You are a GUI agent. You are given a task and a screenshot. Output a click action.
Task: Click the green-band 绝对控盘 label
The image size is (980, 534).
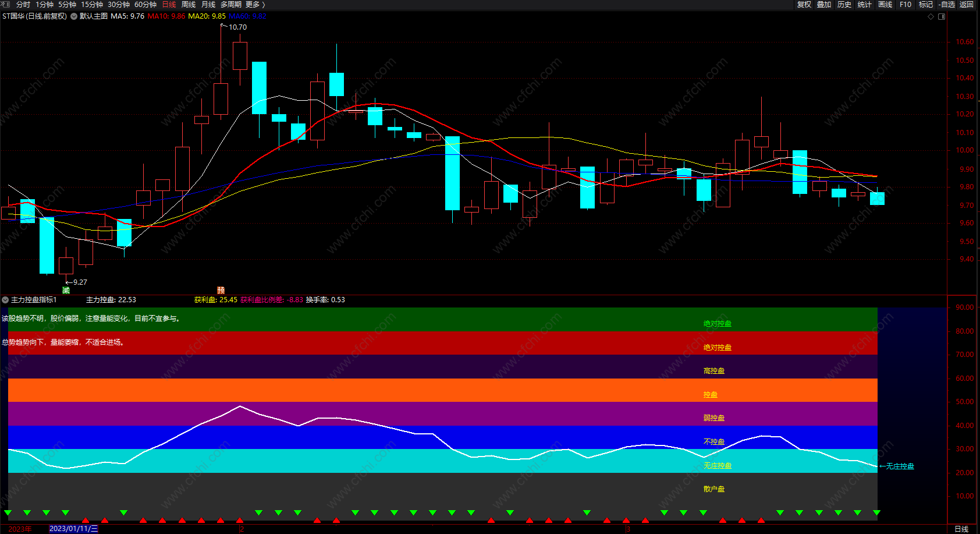(x=718, y=324)
